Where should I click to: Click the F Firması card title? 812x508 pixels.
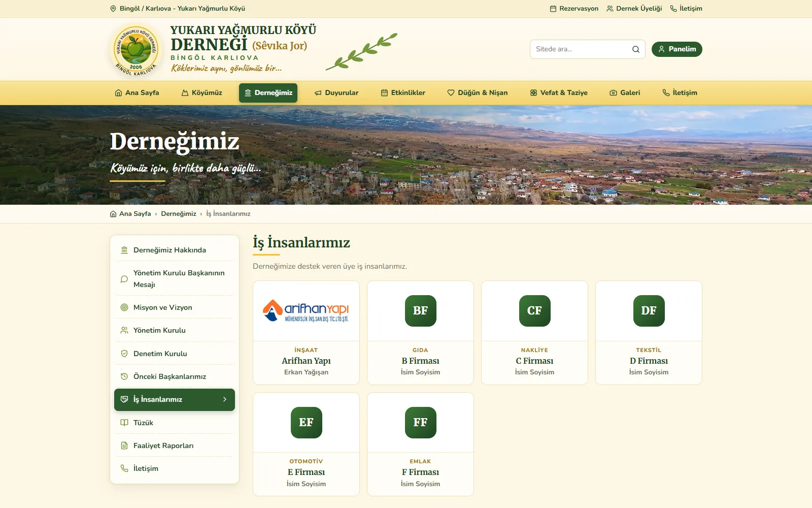point(420,472)
